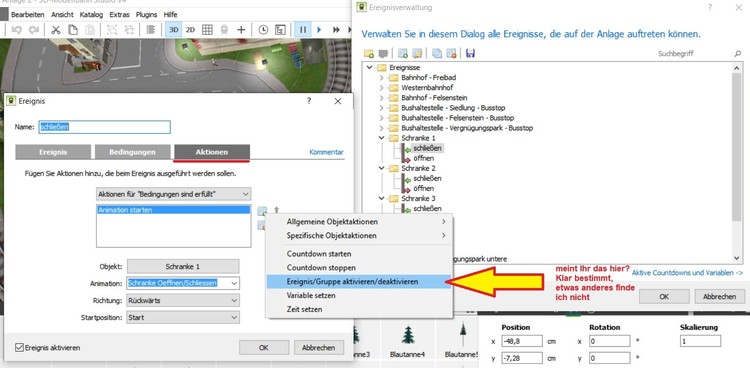Switch to 2D view mode
Image resolution: width=750 pixels, height=368 pixels.
[190, 30]
